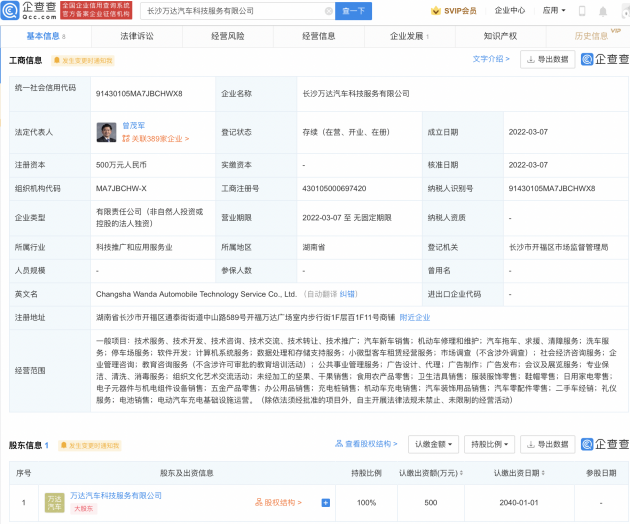Screen dimensions: 630x524
Task: Click the blue plus icon beside 股权结构
Action: click(325, 502)
